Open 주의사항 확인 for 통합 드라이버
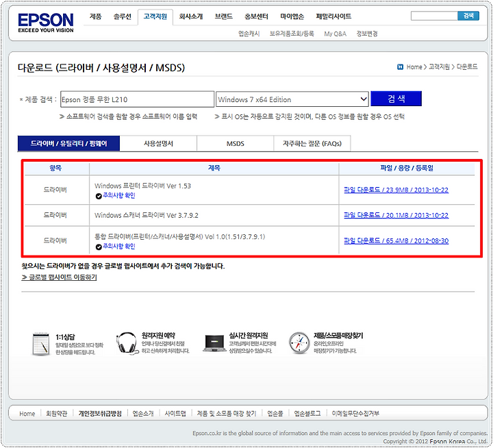 point(119,247)
